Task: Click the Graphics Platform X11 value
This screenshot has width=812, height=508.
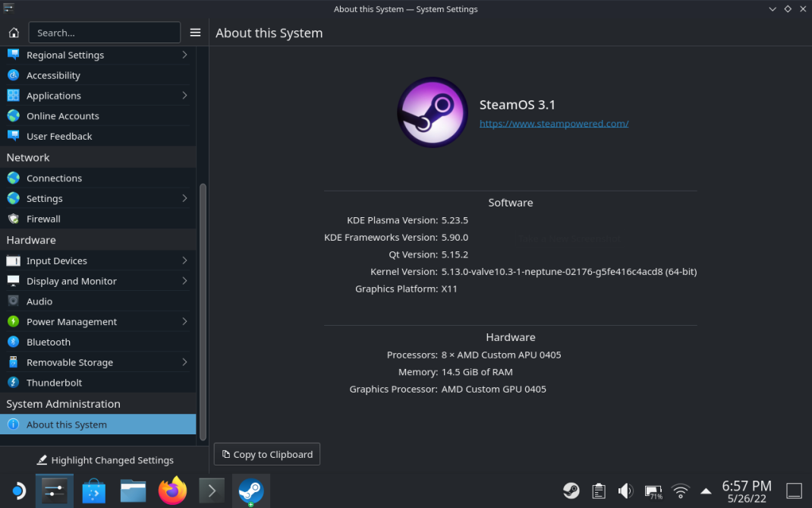Action: click(x=449, y=289)
